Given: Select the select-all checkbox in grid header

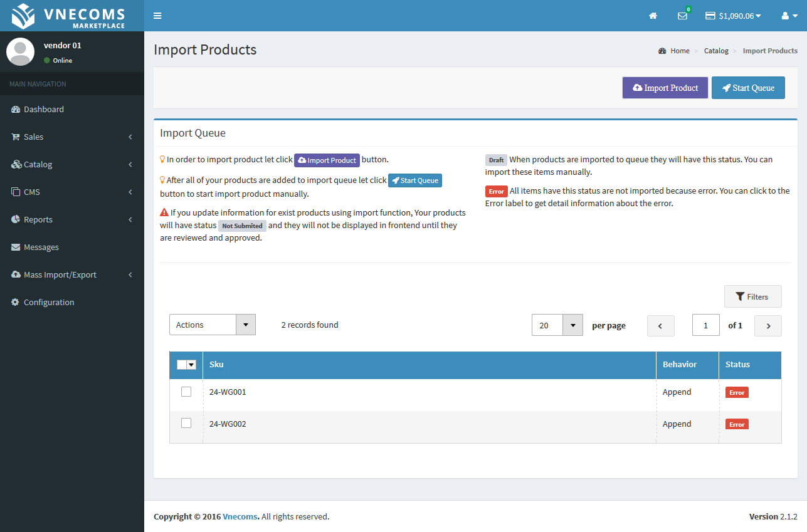Looking at the screenshot, I should pos(182,364).
